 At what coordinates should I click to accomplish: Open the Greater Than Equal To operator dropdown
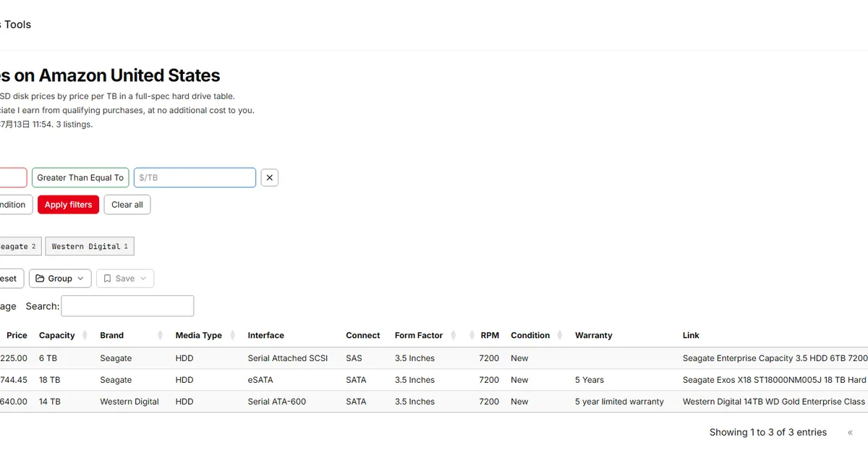tap(80, 177)
